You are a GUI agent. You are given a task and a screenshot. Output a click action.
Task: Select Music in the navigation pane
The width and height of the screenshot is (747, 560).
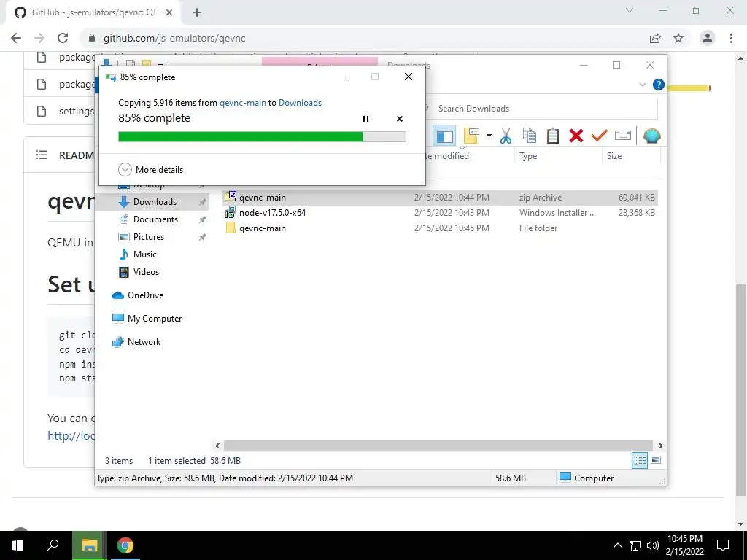coord(144,254)
